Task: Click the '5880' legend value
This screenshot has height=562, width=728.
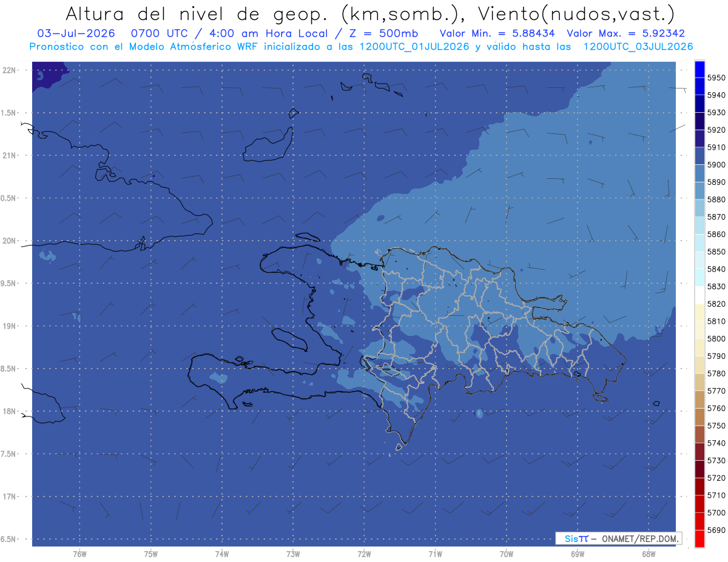Action: tap(716, 199)
